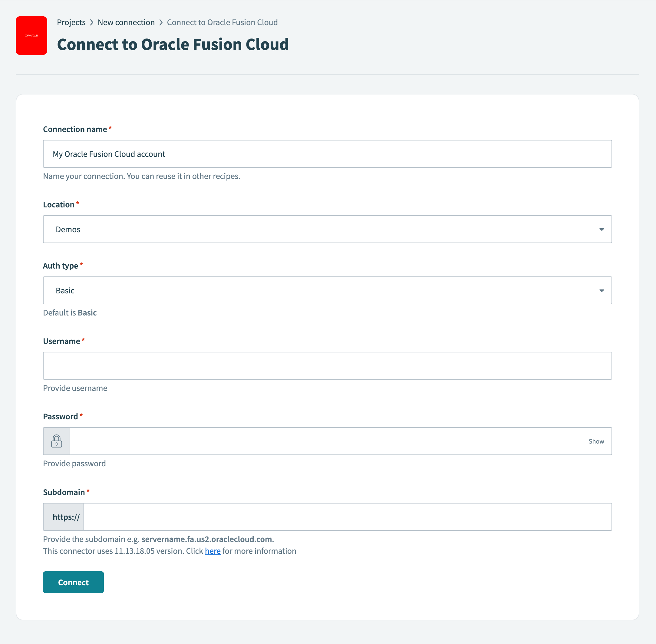Open the Location dropdown showing Demos

pos(327,229)
